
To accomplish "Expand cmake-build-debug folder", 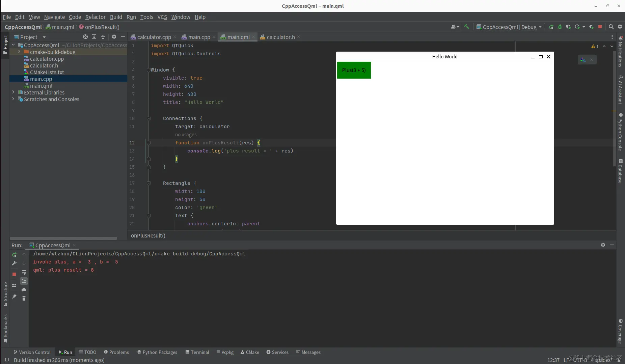I will [20, 52].
